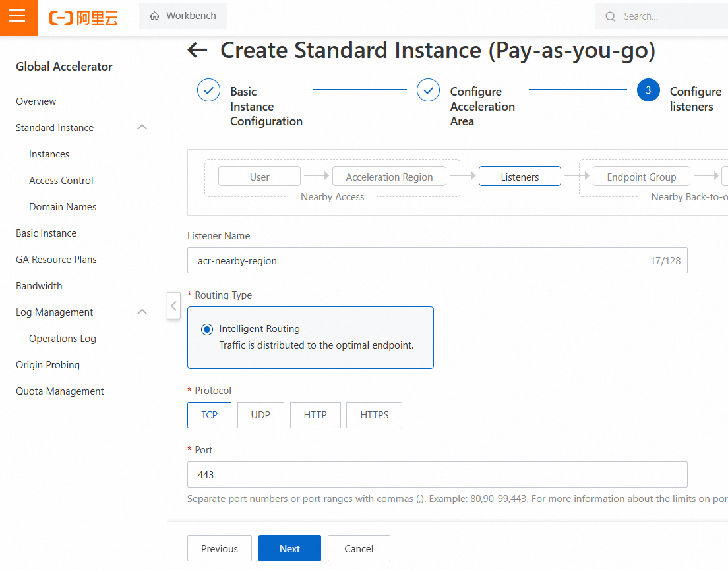
Task: Click the Configure Acceleration Area step checkmark
Action: (x=428, y=90)
